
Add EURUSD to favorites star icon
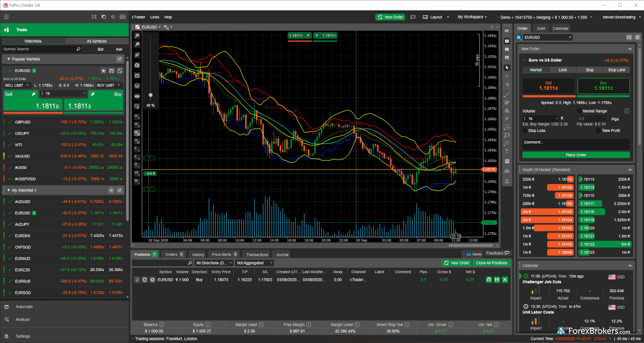click(103, 71)
